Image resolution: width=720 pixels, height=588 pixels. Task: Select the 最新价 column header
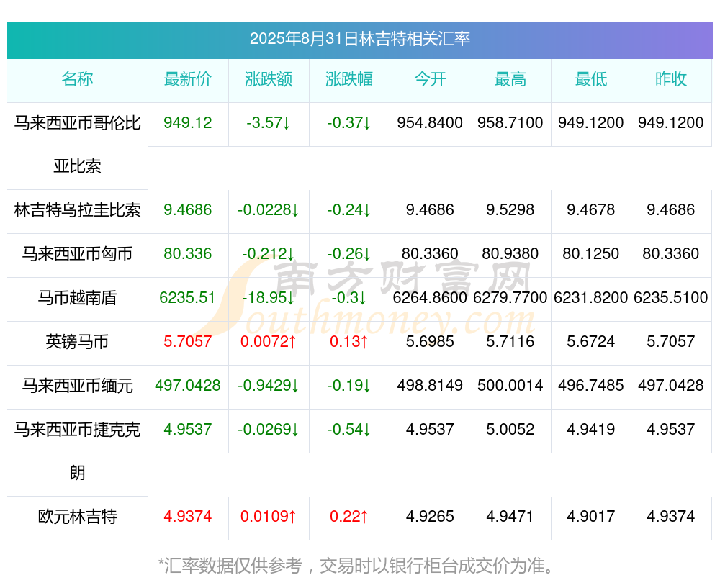click(x=188, y=79)
